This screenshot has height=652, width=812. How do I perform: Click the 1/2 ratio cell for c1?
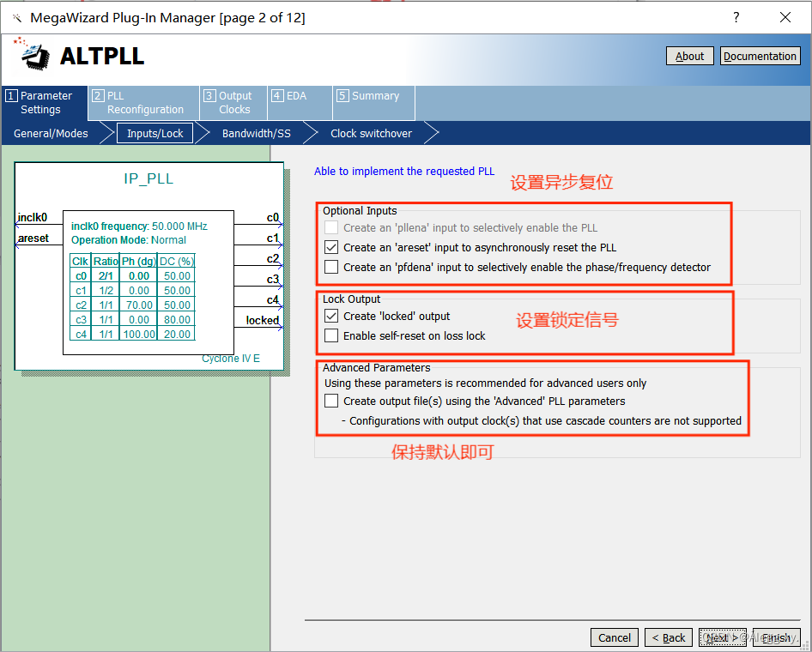106,290
